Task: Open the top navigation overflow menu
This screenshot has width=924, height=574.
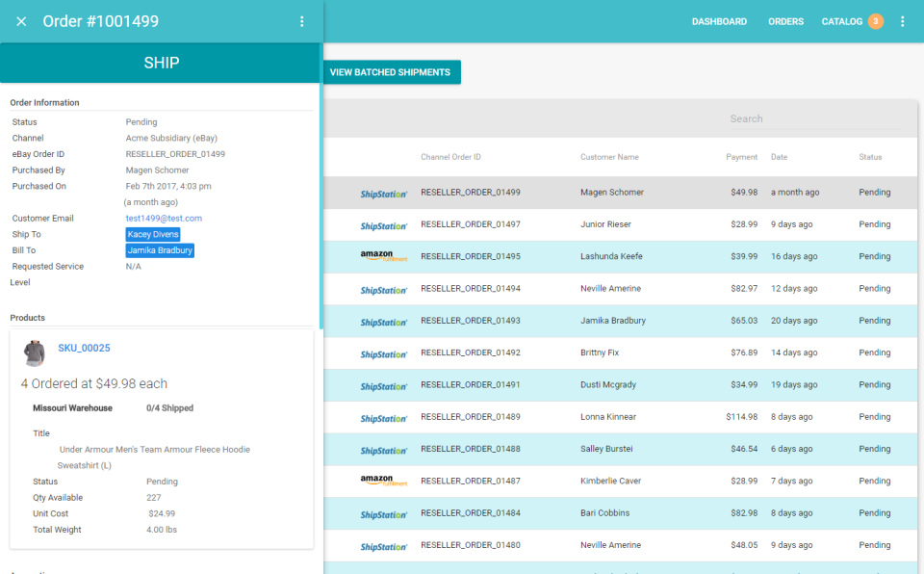Action: [x=903, y=20]
